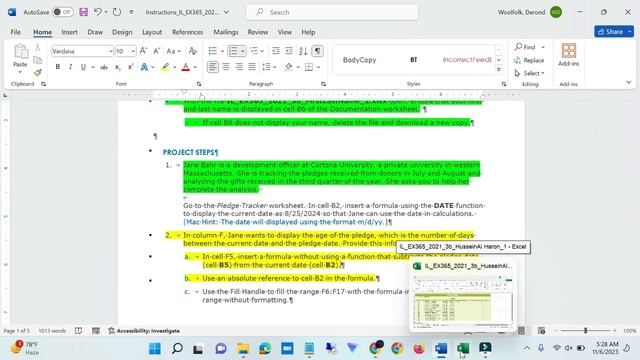The width and height of the screenshot is (640, 360).
Task: Click the Redo/Repeat icon
Action: point(117,12)
